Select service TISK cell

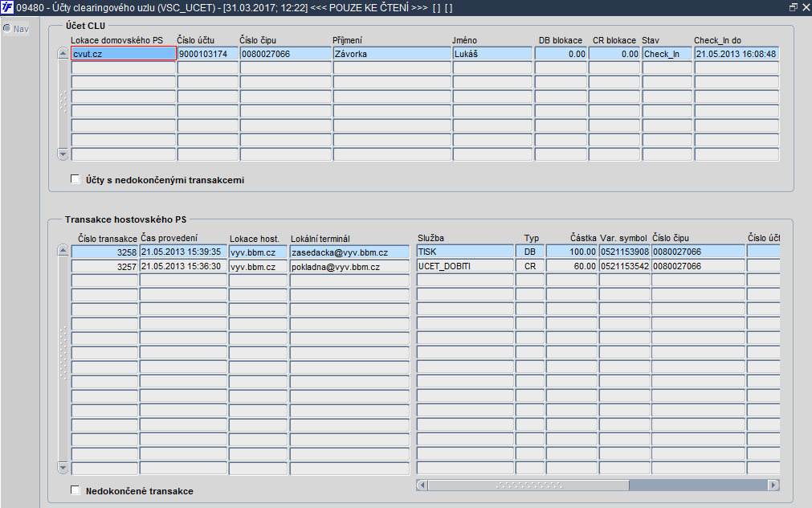(x=465, y=252)
